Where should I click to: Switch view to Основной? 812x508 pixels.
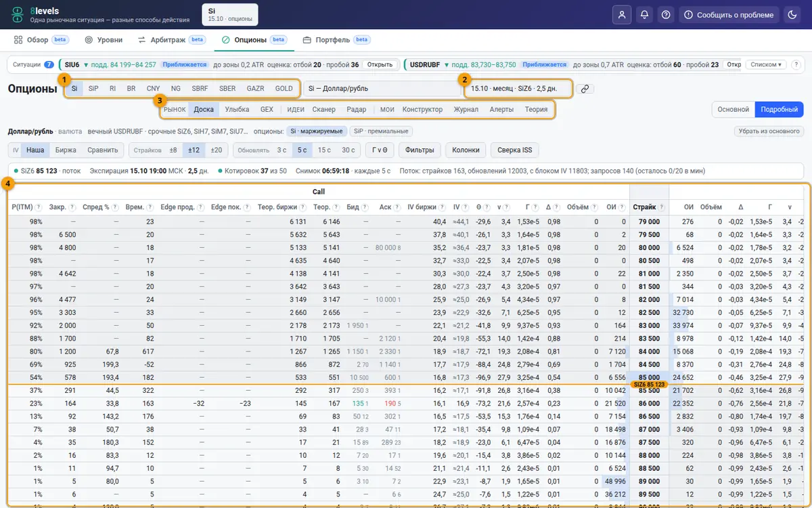coord(733,109)
